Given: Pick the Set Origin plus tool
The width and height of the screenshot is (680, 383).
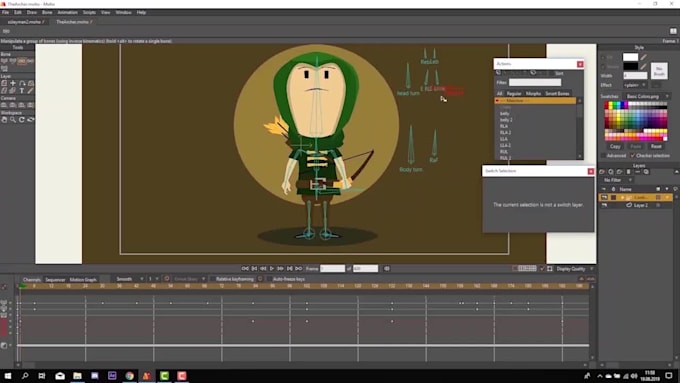Looking at the screenshot, I should click(x=13, y=83).
